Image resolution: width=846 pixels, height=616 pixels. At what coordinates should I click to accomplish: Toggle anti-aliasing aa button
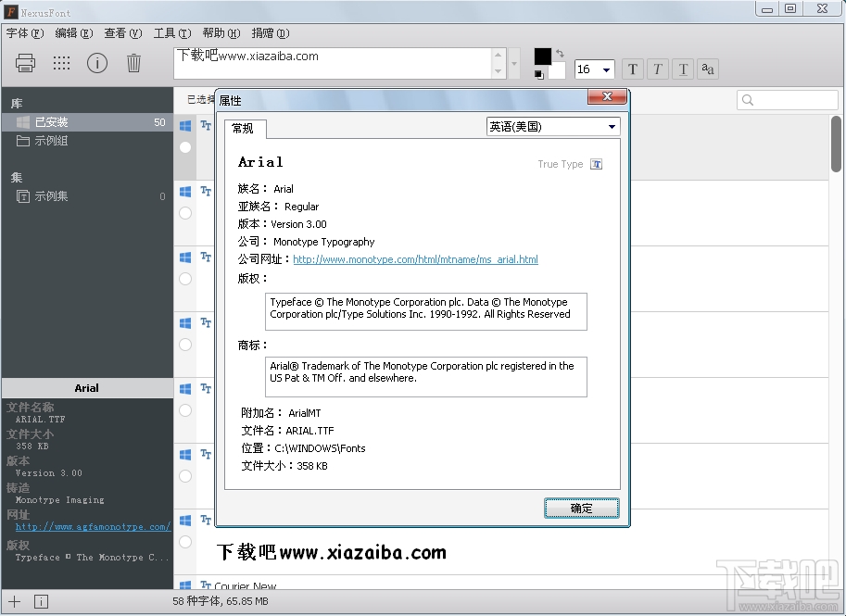click(708, 69)
